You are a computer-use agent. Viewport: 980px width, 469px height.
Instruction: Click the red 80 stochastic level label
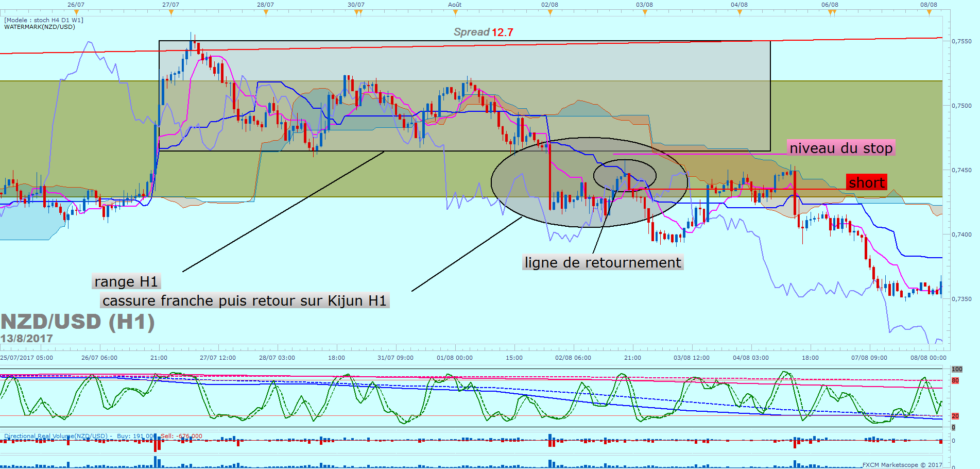955,380
